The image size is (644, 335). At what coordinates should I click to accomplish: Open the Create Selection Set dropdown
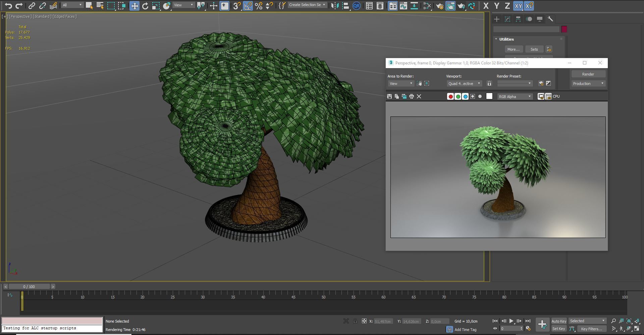pos(307,5)
